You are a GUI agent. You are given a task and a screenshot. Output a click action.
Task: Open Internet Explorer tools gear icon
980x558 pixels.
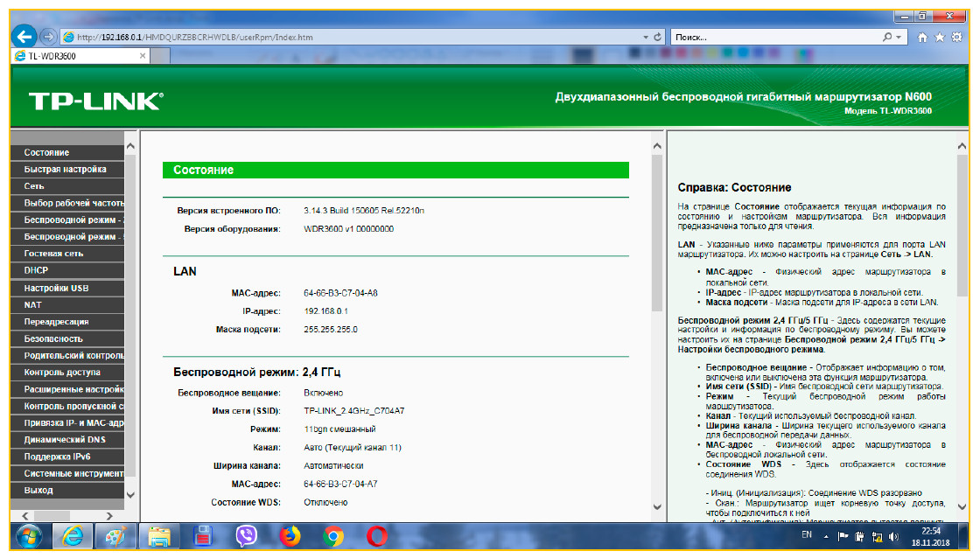tap(955, 38)
